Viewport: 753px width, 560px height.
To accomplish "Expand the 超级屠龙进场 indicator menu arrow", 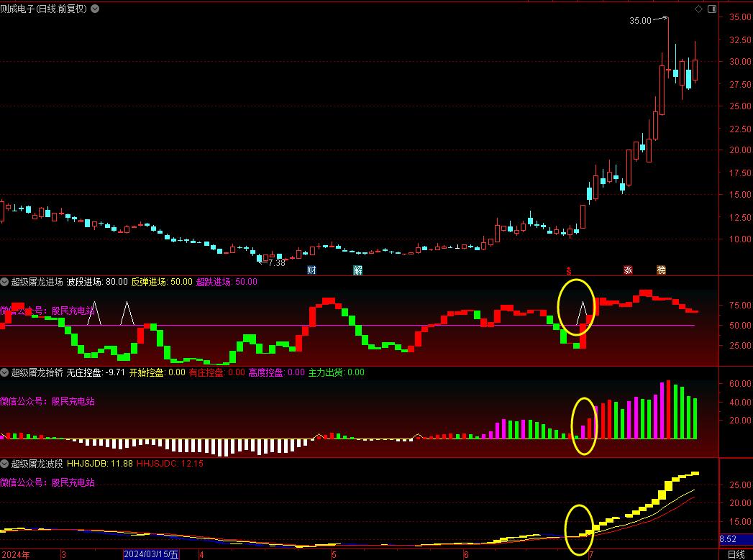I will (4, 282).
